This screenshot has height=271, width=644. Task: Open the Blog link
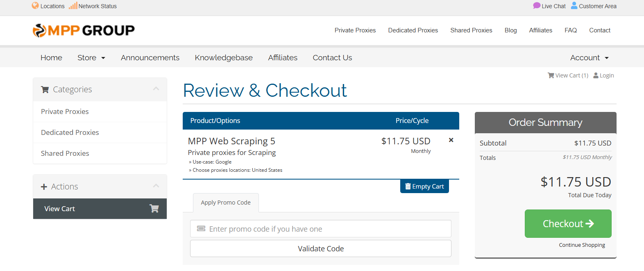pyautogui.click(x=511, y=30)
